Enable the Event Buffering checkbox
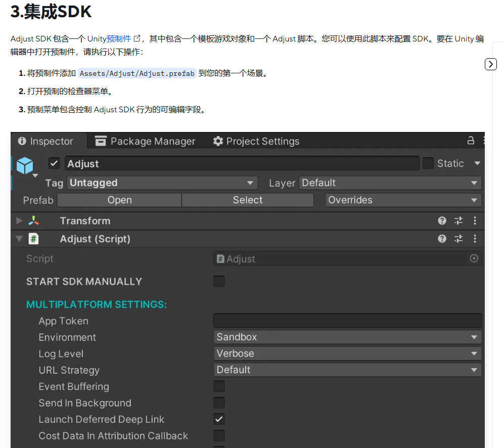The image size is (504, 448). point(219,386)
